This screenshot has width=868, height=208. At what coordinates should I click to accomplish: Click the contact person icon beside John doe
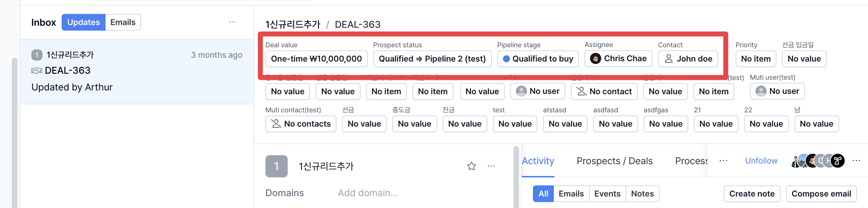(669, 59)
